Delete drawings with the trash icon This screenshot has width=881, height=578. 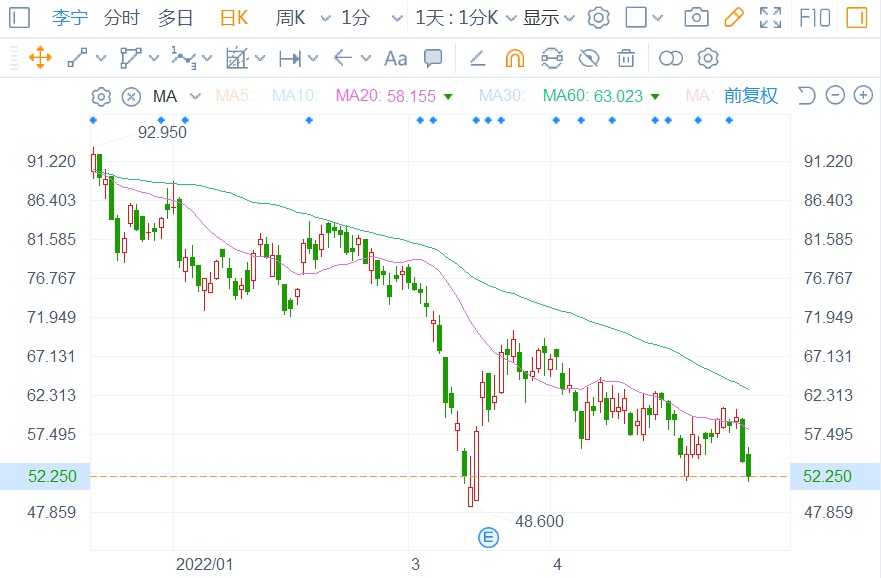click(626, 58)
